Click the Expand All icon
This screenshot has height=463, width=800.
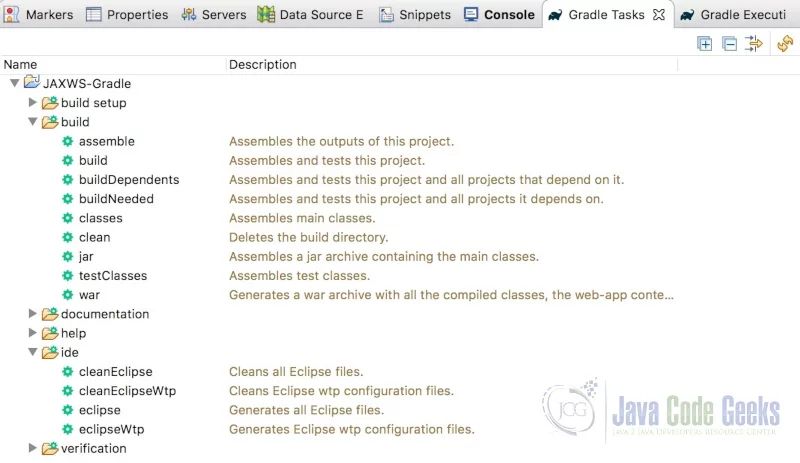(705, 44)
